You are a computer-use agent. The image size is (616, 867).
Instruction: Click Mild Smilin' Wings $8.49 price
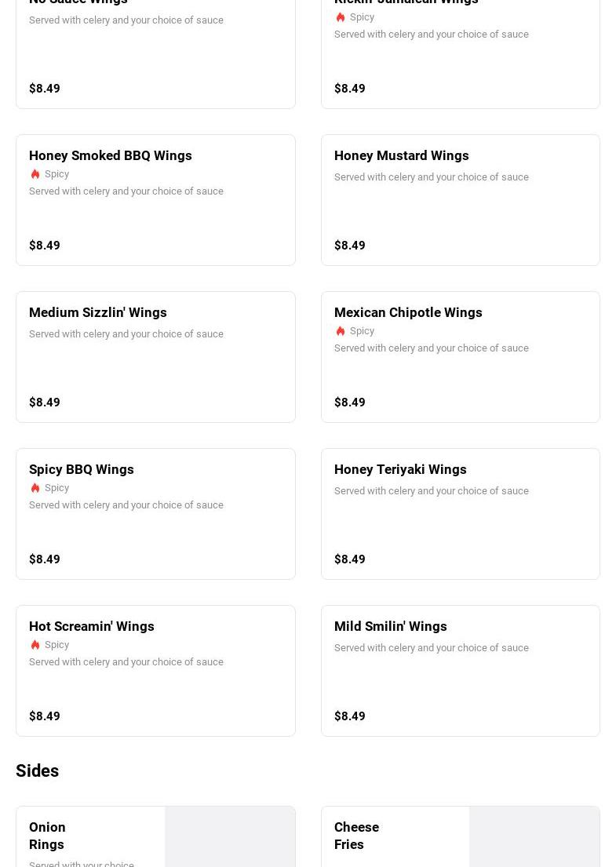coord(350,716)
